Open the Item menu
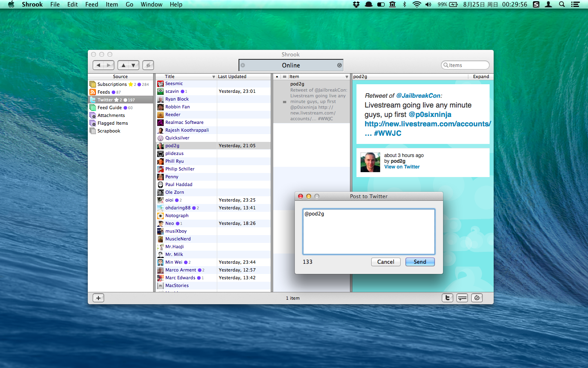Viewport: 588px width, 368px height. pos(112,4)
